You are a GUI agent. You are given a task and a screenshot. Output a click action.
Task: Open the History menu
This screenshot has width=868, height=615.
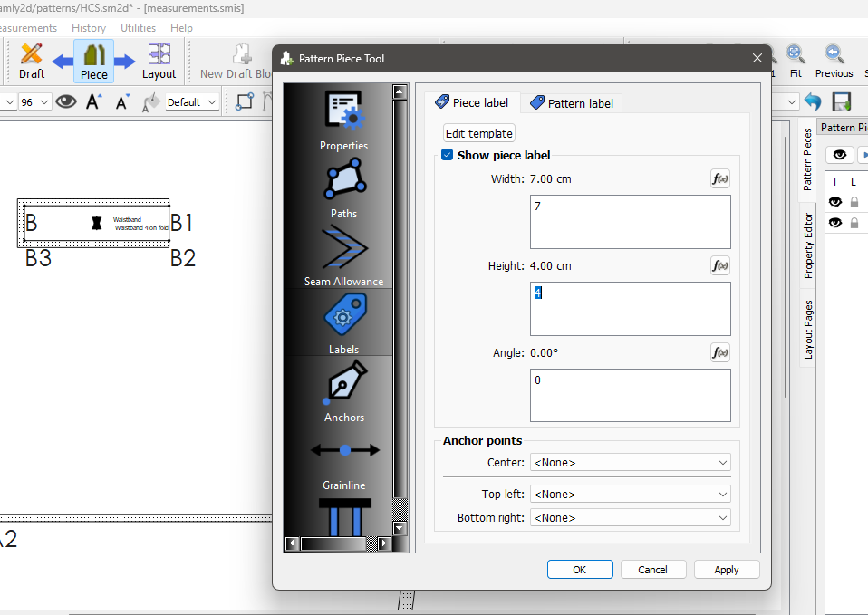(89, 28)
